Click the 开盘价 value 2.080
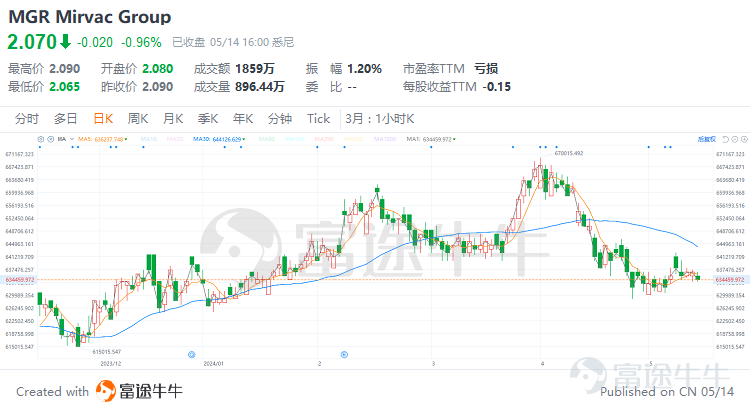Screen dimensions: 750x412 [x=158, y=69]
